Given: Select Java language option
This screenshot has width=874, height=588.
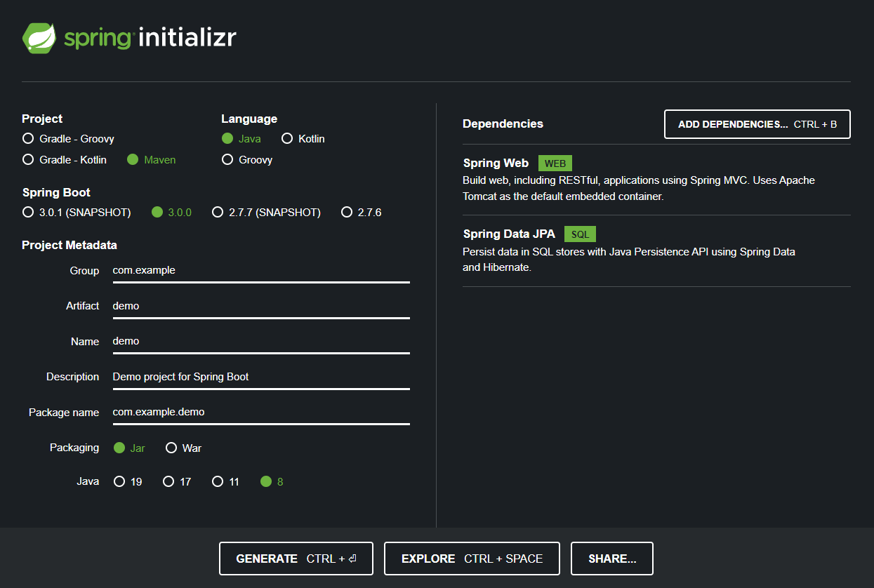Looking at the screenshot, I should tap(241, 139).
